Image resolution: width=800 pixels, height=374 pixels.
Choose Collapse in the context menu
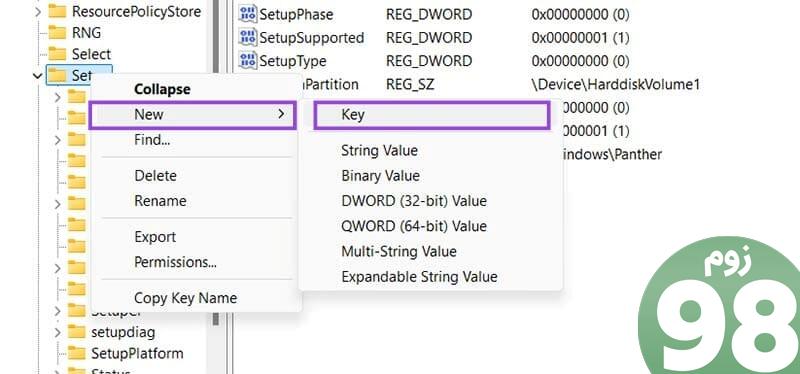(162, 89)
